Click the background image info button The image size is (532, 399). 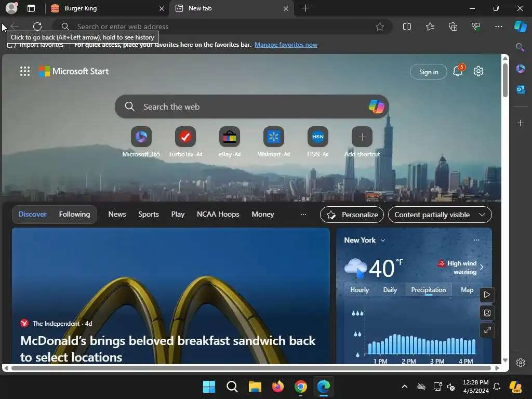pyautogui.click(x=487, y=312)
